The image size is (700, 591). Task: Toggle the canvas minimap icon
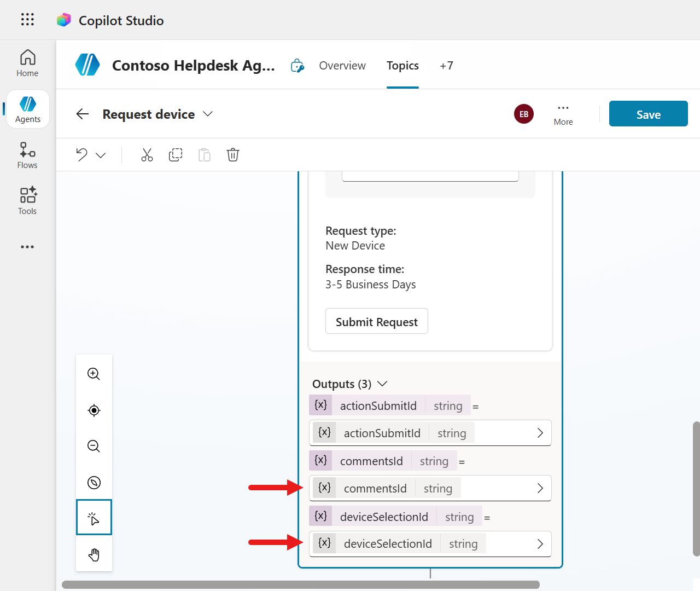pos(94,483)
